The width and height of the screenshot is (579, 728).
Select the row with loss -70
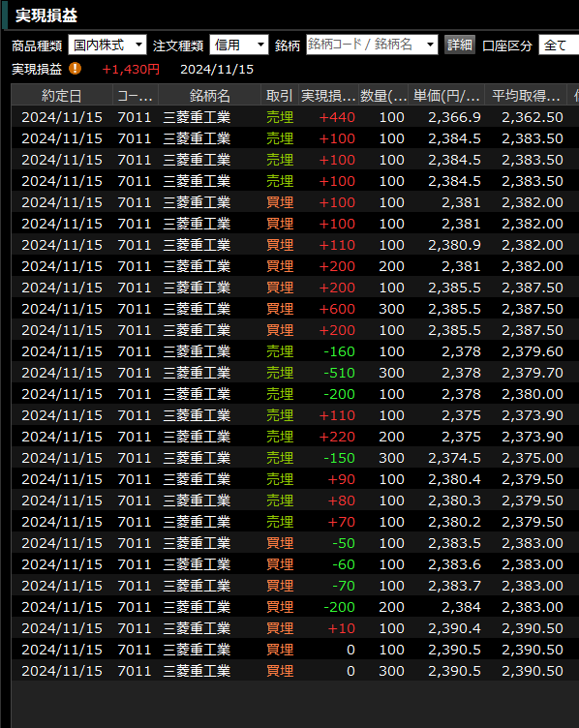(295, 586)
